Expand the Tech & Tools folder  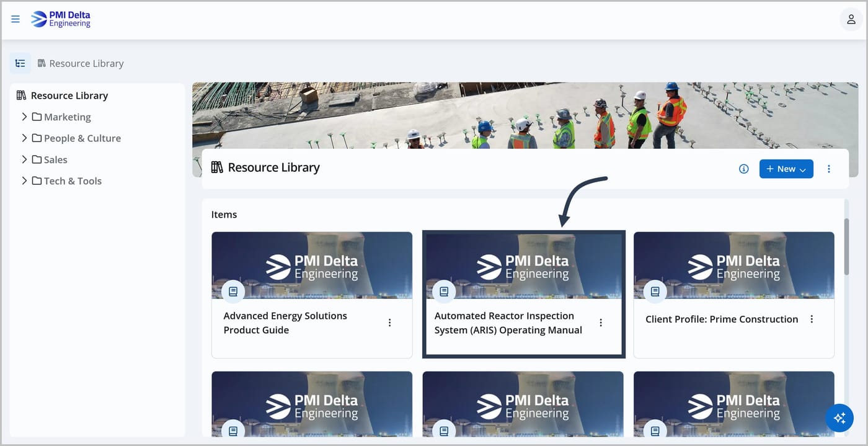click(24, 181)
